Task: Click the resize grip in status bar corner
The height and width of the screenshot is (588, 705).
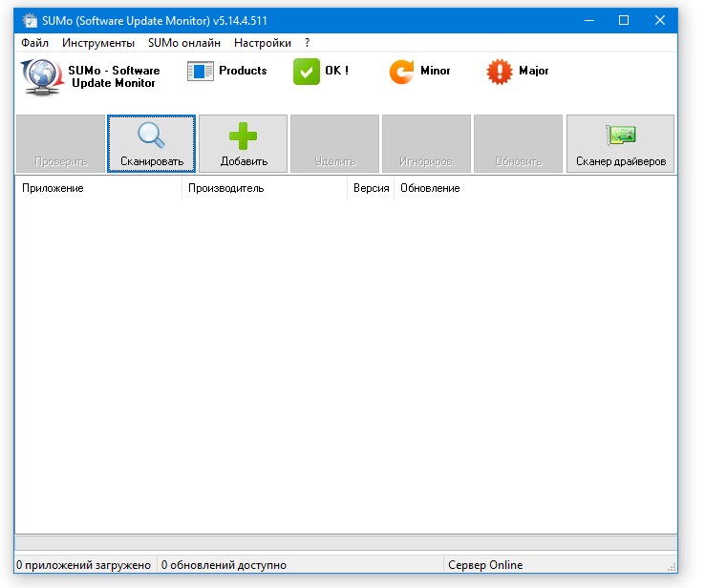Action: click(673, 567)
